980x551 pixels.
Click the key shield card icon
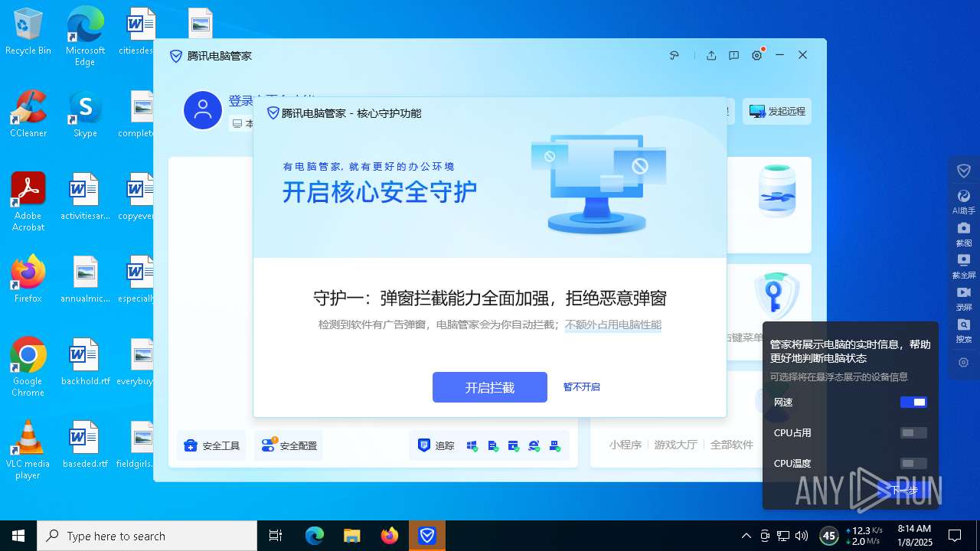click(x=776, y=295)
